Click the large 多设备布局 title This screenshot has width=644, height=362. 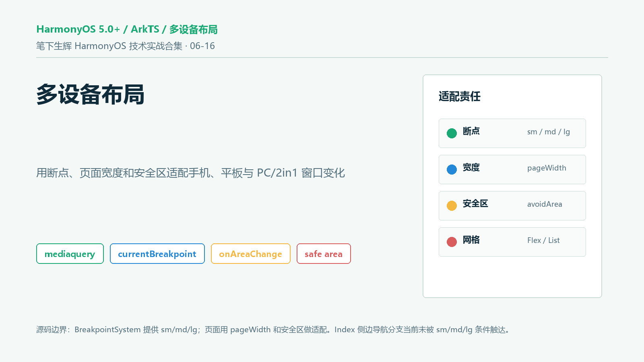point(91,95)
